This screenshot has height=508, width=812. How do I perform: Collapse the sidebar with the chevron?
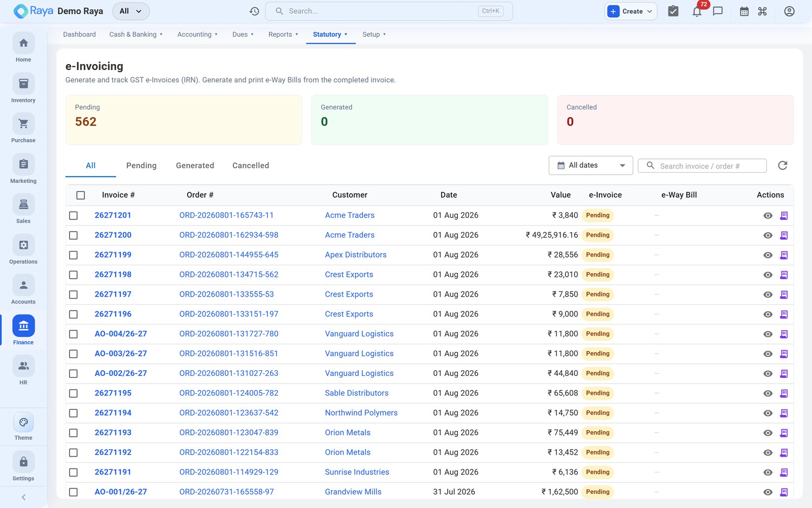pos(23,497)
